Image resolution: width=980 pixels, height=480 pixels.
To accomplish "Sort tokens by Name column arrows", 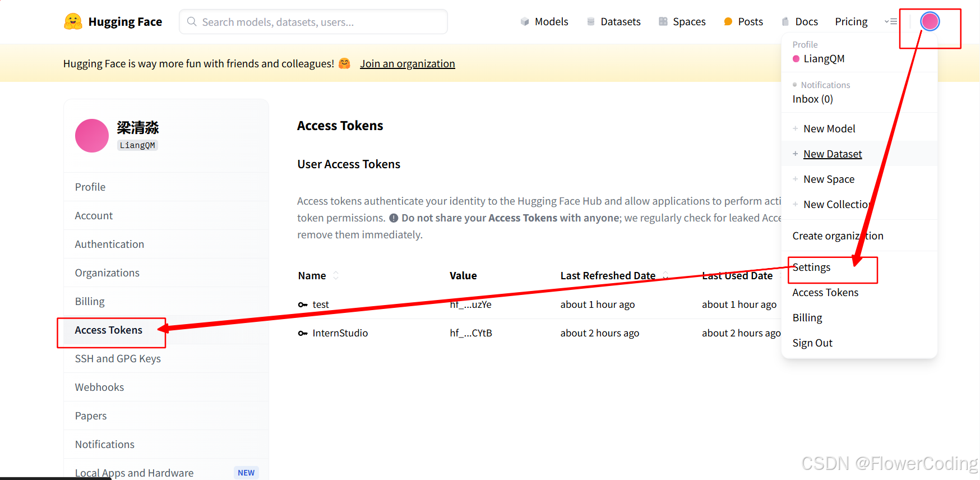I will click(x=336, y=275).
